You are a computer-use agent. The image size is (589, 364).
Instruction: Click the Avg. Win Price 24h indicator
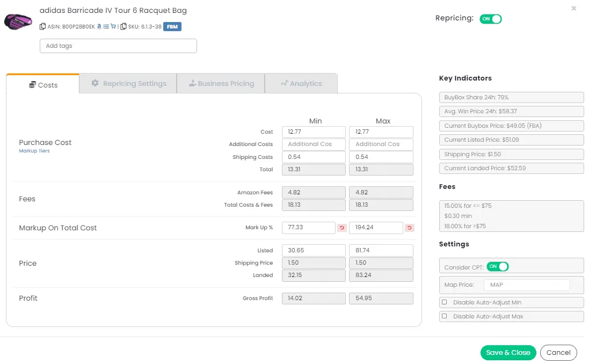coord(511,111)
